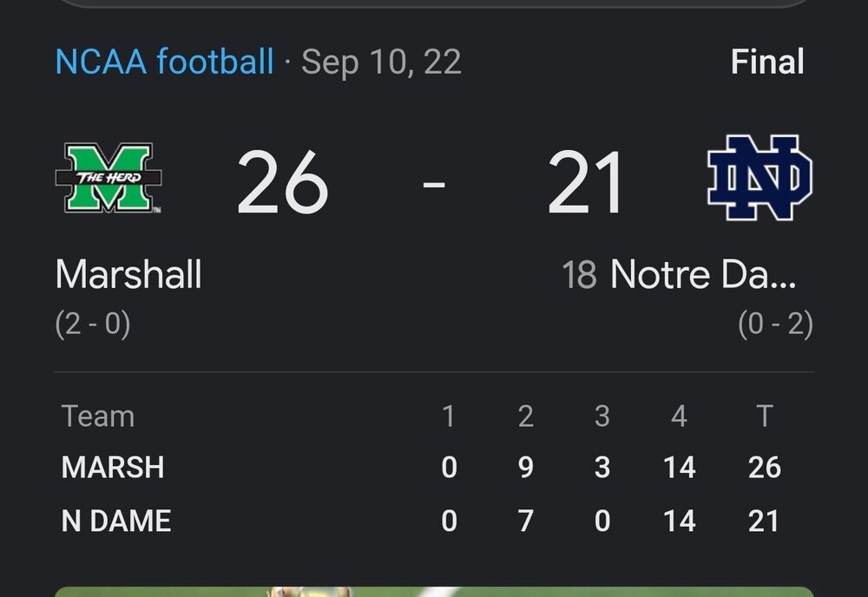The width and height of the screenshot is (868, 597).
Task: Click the T total column header
Action: (764, 417)
